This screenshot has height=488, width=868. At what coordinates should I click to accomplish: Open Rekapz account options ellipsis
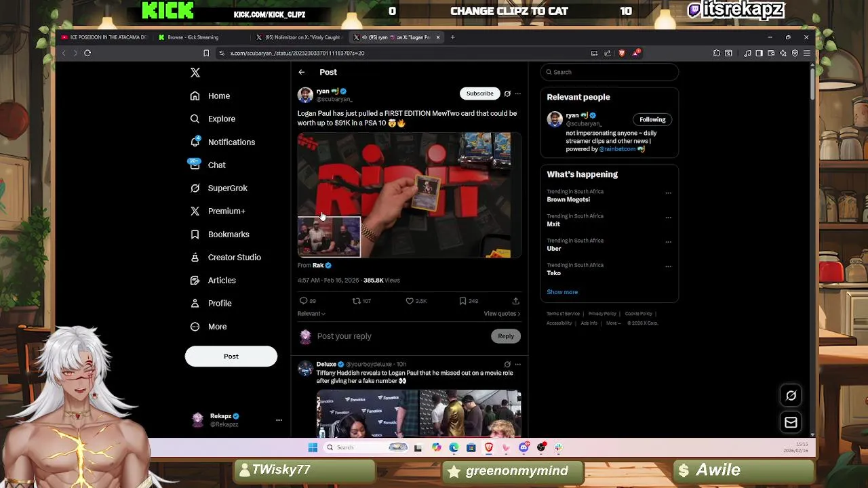[279, 420]
